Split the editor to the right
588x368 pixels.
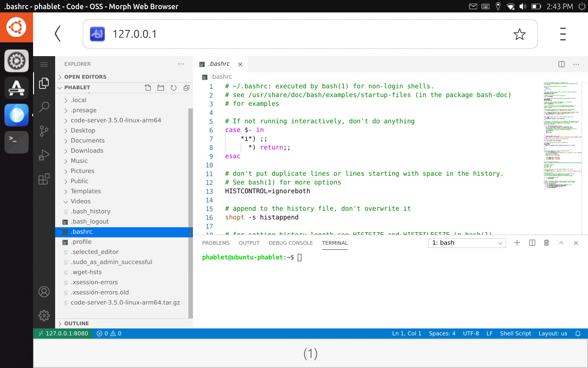(x=561, y=64)
